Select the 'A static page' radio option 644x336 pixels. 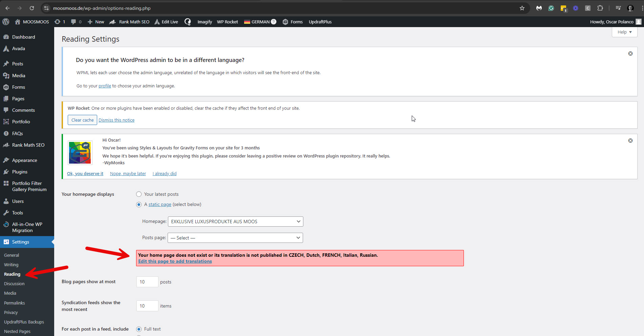tap(139, 205)
